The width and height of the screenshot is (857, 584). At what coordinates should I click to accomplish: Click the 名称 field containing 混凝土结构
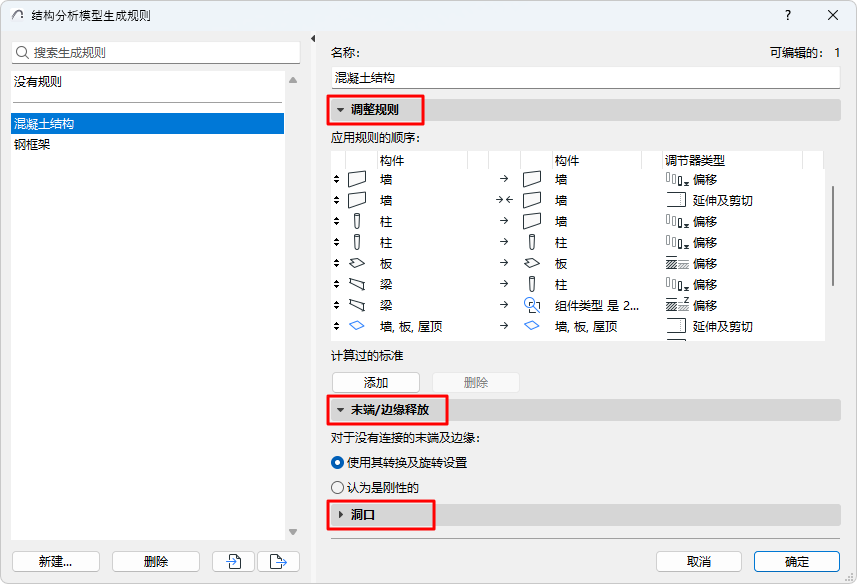click(585, 78)
